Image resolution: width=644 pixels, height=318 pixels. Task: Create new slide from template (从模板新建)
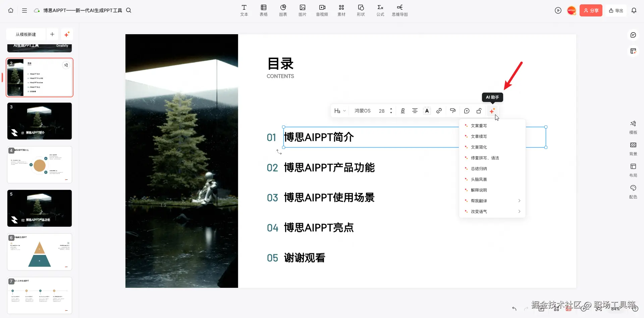[x=26, y=34]
